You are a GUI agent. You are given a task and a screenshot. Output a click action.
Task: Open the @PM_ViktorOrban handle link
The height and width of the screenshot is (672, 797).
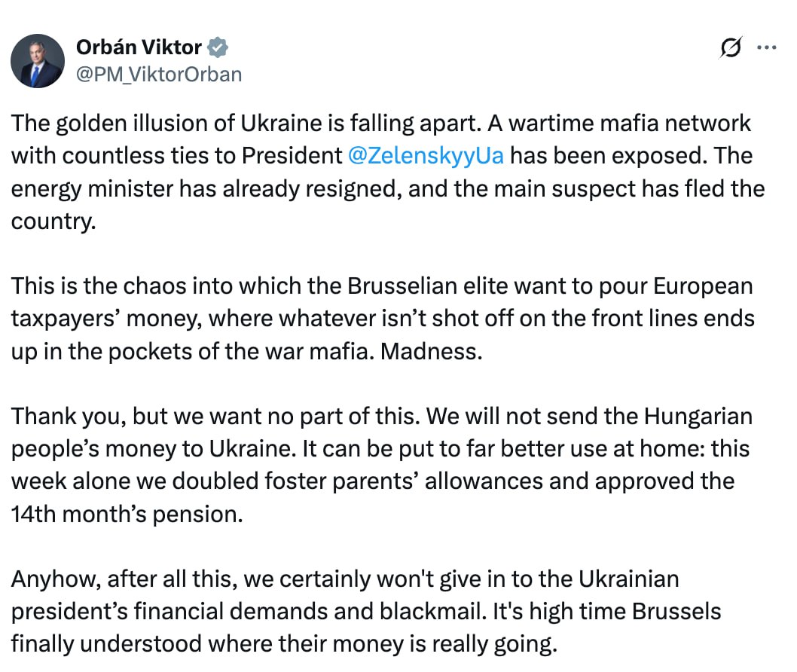(x=159, y=74)
